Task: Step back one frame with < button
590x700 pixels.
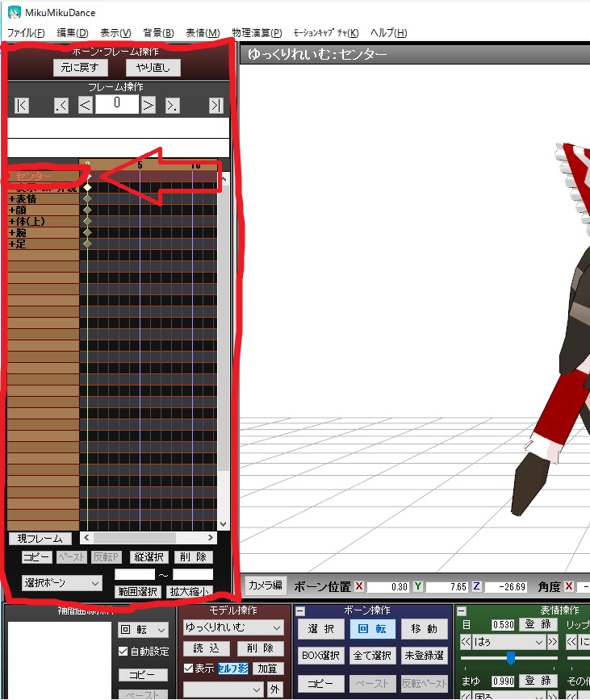Action: [x=85, y=105]
